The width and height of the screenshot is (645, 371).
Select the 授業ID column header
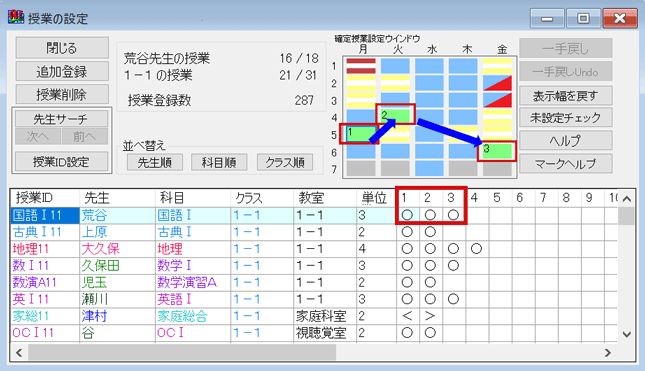44,198
